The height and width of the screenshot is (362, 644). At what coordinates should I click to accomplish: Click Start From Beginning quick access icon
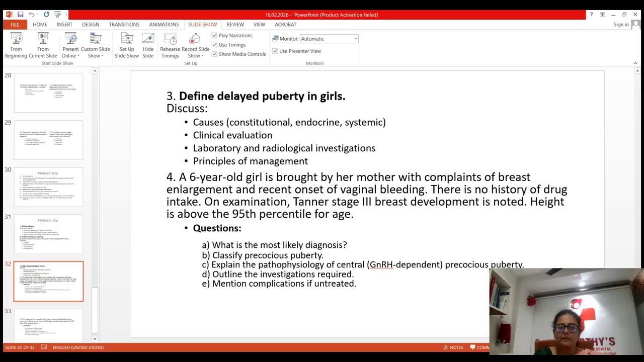(x=56, y=15)
